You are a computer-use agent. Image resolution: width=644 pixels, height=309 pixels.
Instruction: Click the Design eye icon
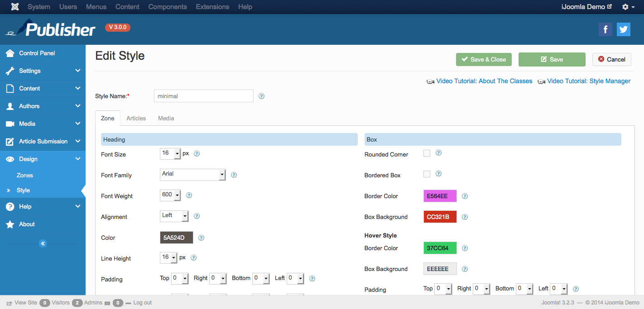10,159
